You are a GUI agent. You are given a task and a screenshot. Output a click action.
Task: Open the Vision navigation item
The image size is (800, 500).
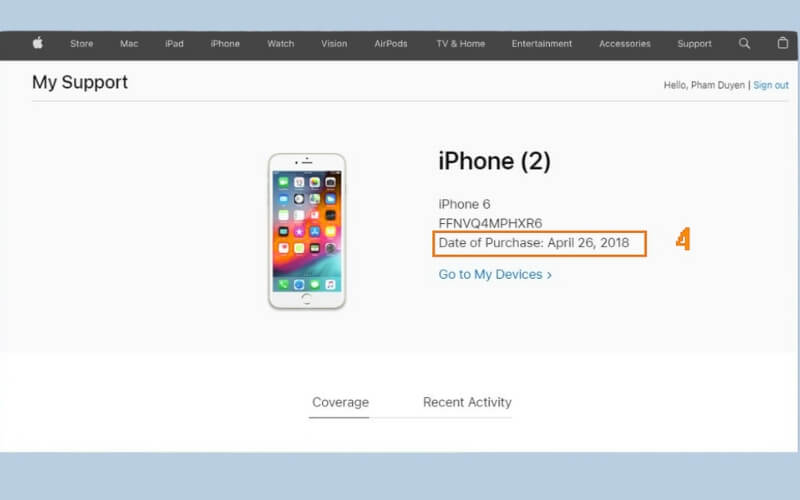(334, 44)
